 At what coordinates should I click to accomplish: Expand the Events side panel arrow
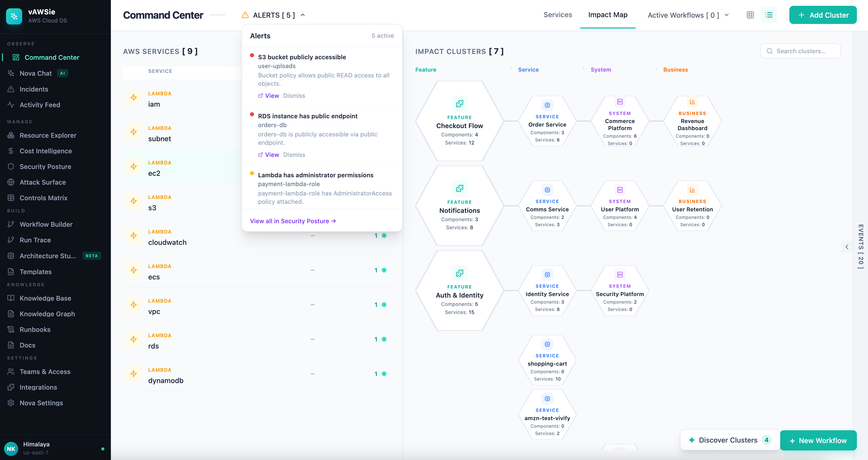tap(847, 247)
